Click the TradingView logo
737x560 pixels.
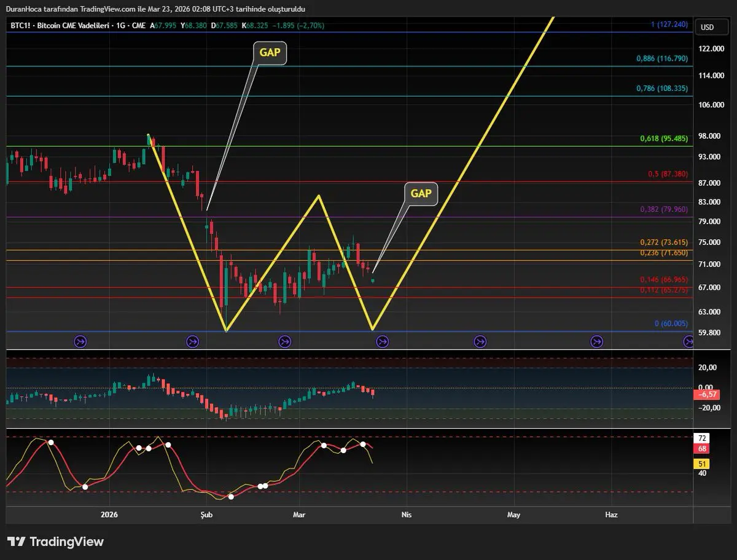[56, 542]
